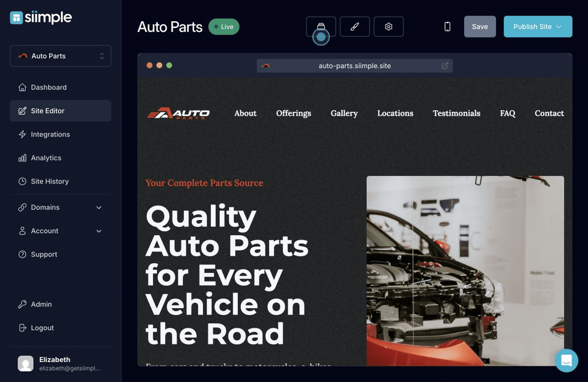Open Publish Site dropdown
The image size is (588, 382).
(x=538, y=26)
